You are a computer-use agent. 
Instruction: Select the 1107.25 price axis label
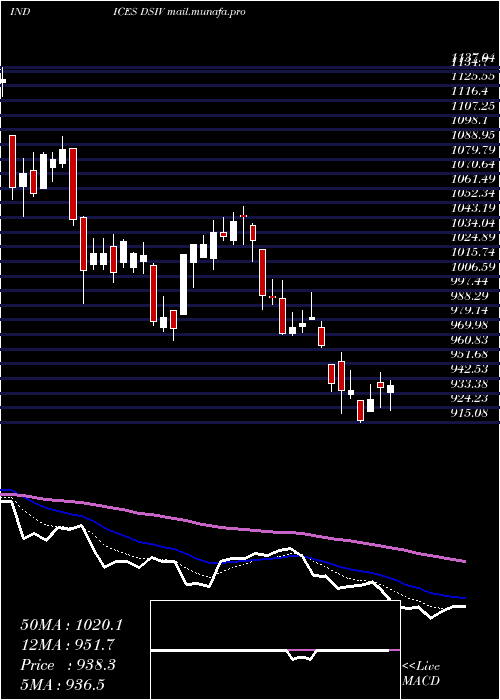tap(473, 106)
